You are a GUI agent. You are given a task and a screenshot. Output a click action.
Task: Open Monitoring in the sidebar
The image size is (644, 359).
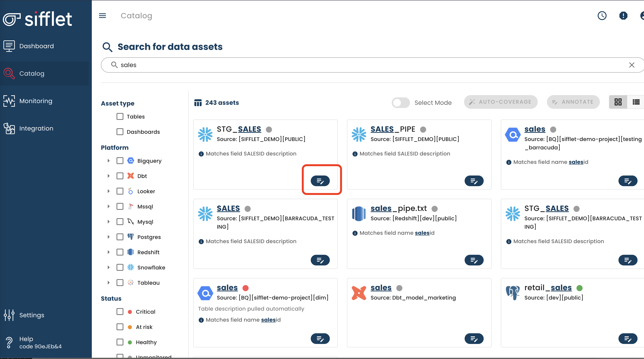[x=36, y=101]
